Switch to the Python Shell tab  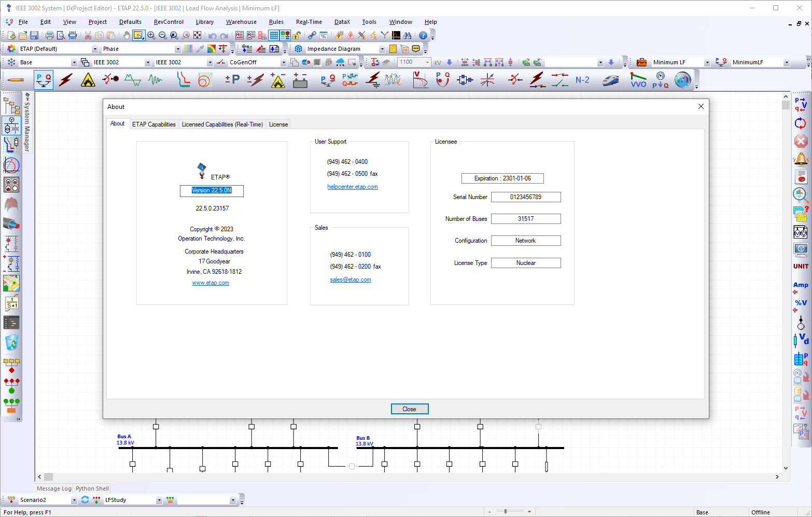tap(92, 488)
